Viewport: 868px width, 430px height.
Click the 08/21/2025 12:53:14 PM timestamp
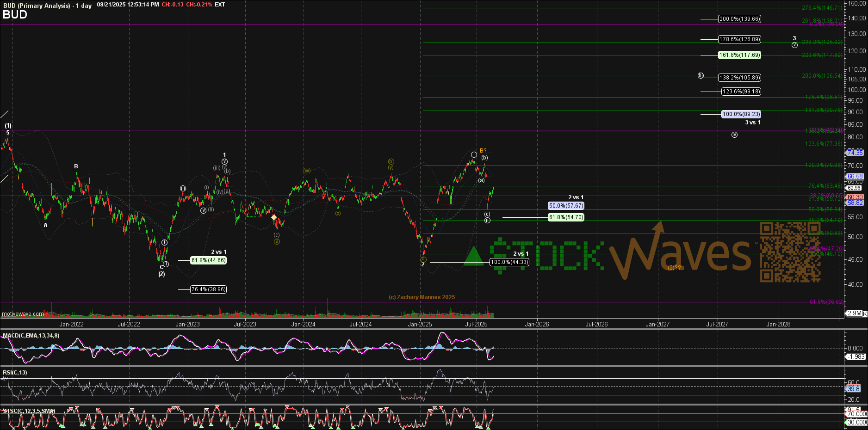coord(128,5)
